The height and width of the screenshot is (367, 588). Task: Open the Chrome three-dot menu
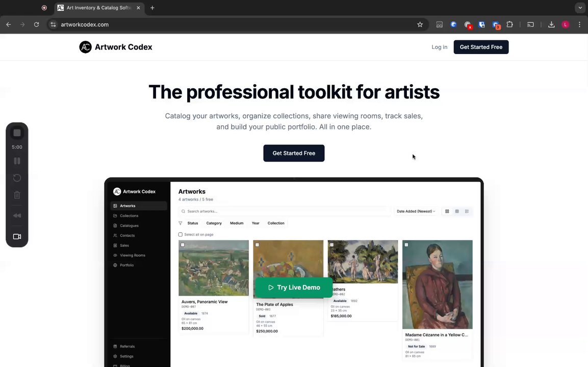point(579,24)
